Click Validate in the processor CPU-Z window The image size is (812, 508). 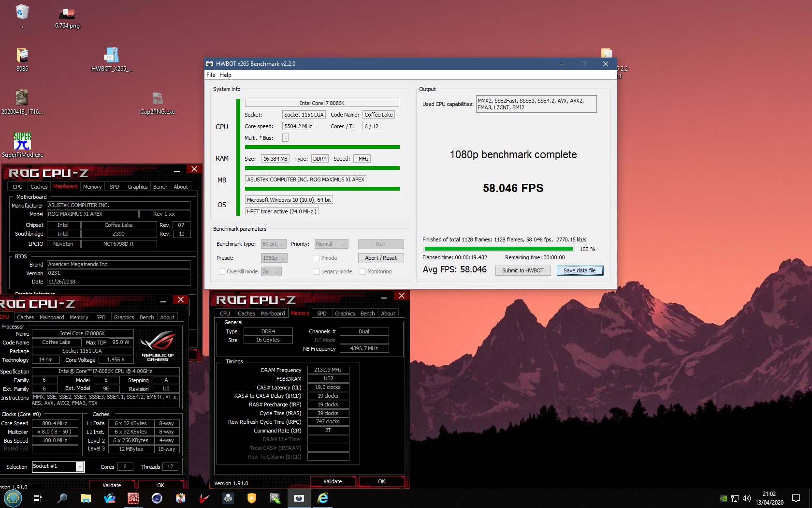tap(112, 485)
